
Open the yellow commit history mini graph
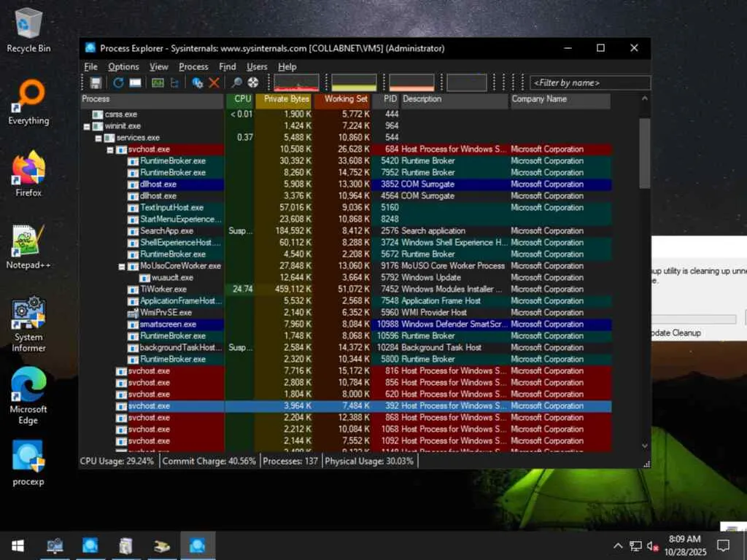354,82
